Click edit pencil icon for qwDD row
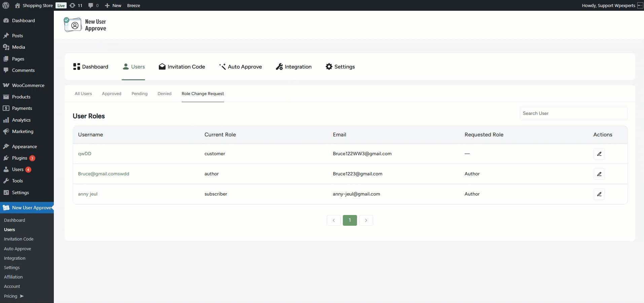This screenshot has width=644, height=303. pos(599,154)
